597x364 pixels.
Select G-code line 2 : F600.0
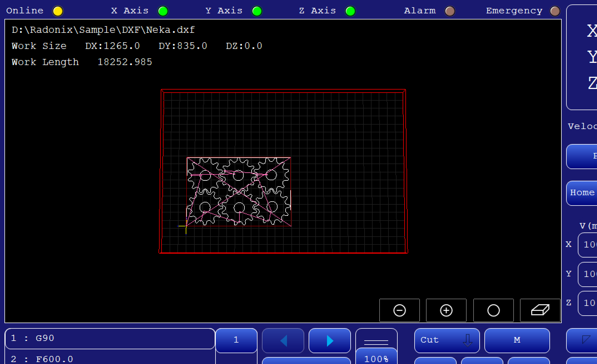pyautogui.click(x=110, y=359)
